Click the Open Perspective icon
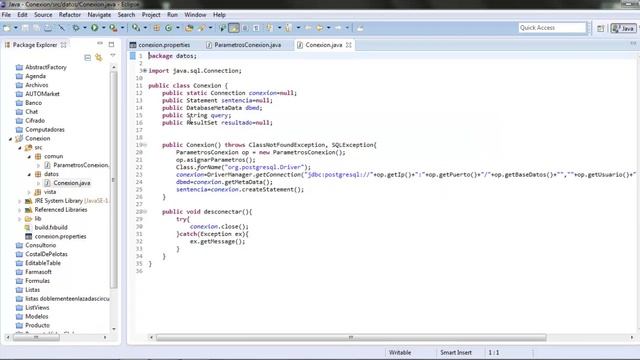 click(x=601, y=28)
